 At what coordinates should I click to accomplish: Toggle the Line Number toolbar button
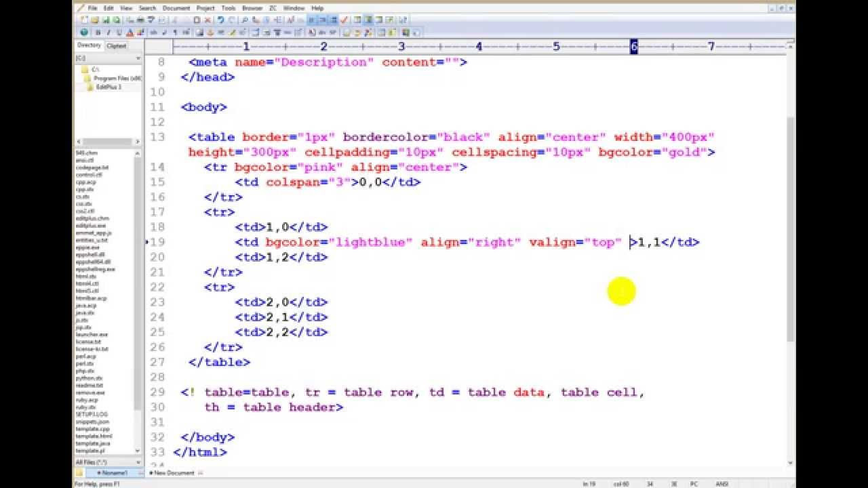click(323, 20)
